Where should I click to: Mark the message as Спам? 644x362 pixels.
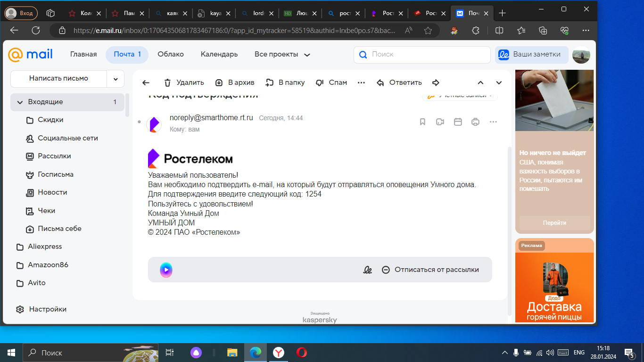pyautogui.click(x=331, y=82)
